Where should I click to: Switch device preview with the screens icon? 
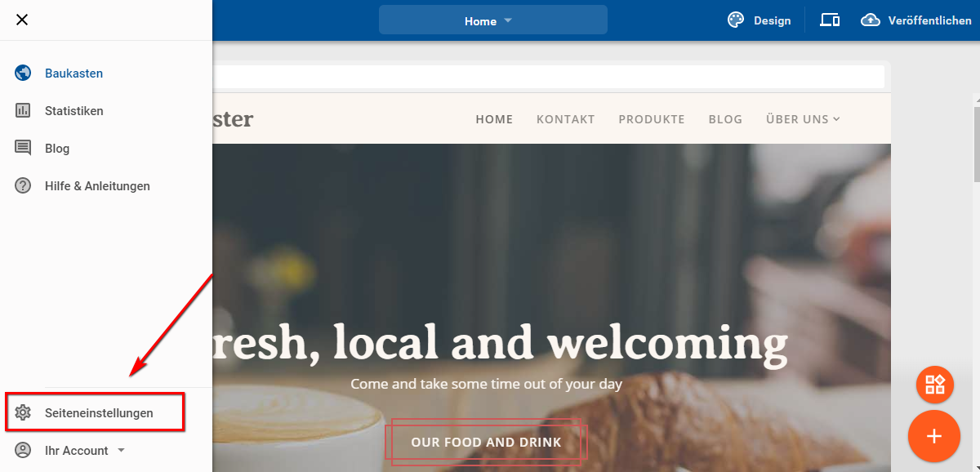coord(830,20)
